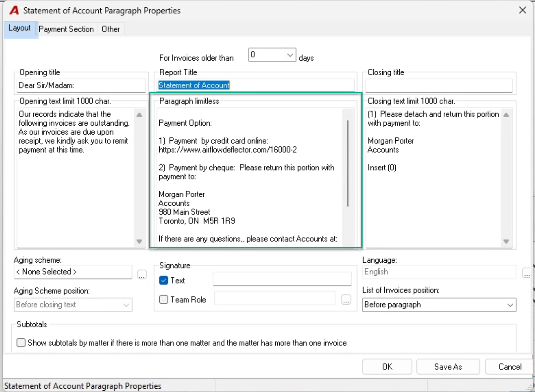The image size is (535, 392).
Task: Click scroll-up arrow of Closing text box
Action: coord(506,115)
